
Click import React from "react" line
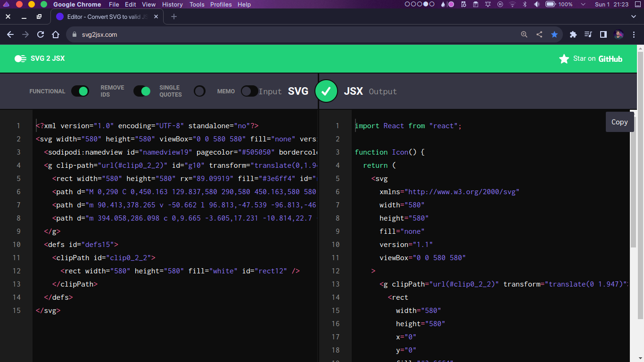408,126
